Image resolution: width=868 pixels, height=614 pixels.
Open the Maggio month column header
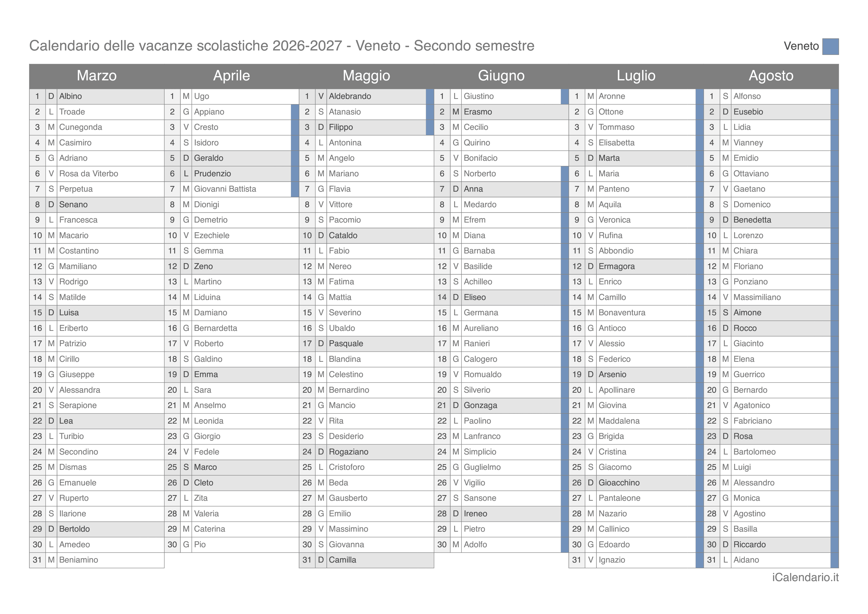pos(366,76)
